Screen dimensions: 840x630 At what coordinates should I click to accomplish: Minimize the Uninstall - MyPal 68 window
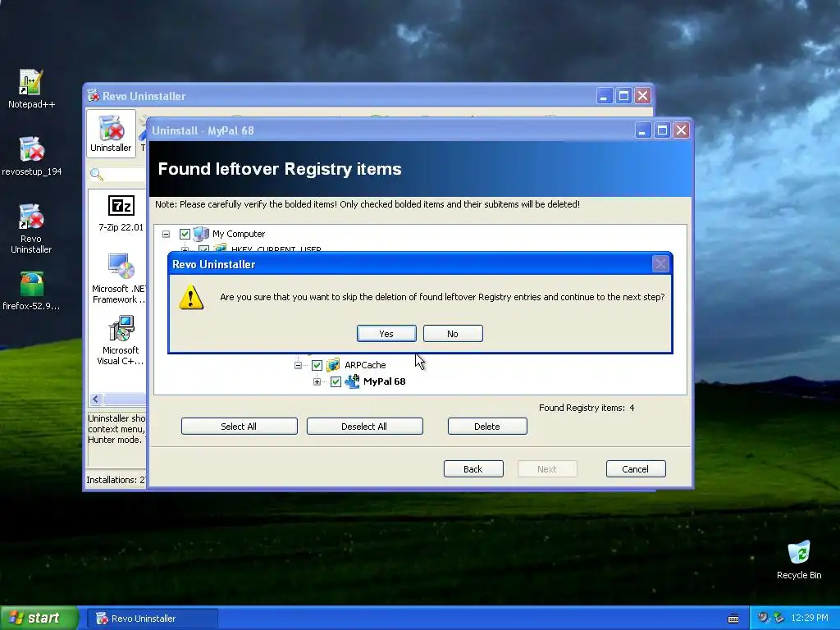point(642,130)
